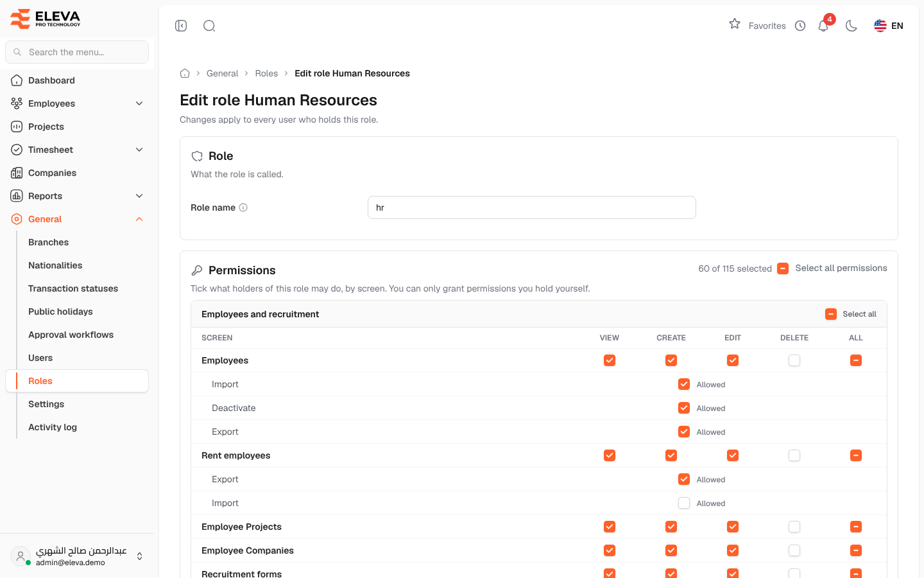Switch to dark mode moon icon
Image resolution: width=924 pixels, height=578 pixels.
coord(851,26)
